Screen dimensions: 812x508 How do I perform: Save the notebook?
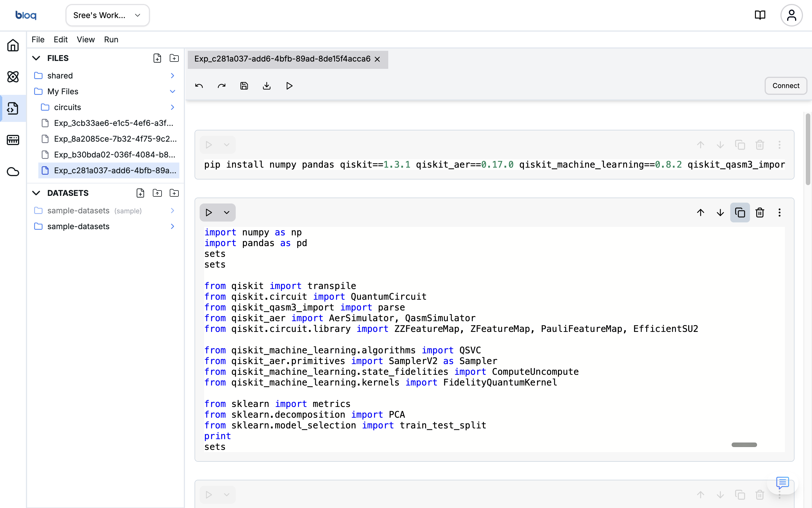(244, 86)
